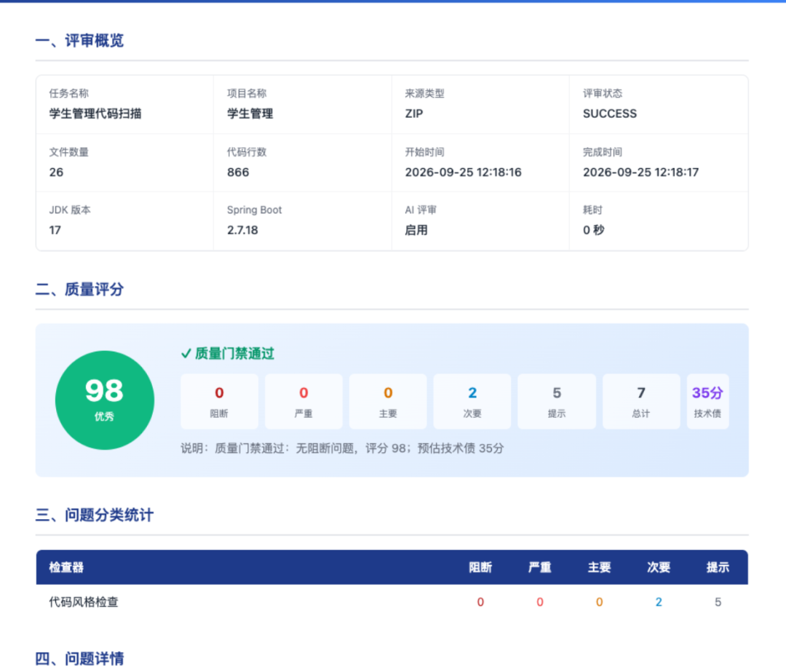Select start time 2026-09-25 12:18:16

tap(463, 173)
